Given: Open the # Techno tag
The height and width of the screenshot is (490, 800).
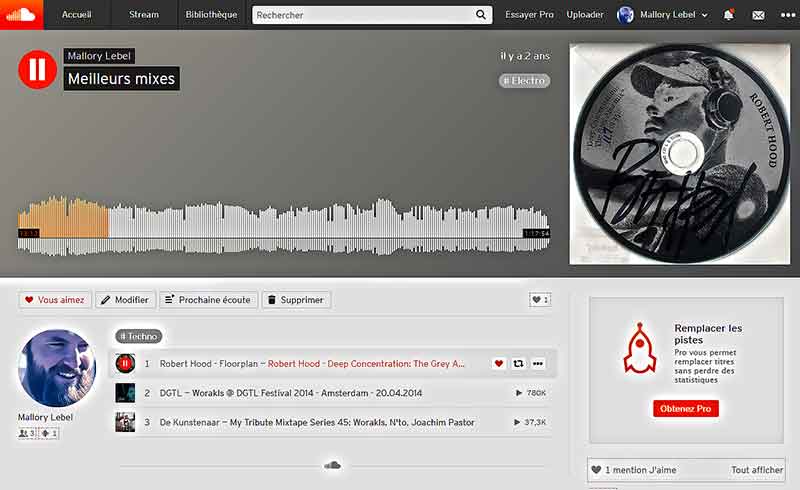Looking at the screenshot, I should point(139,336).
